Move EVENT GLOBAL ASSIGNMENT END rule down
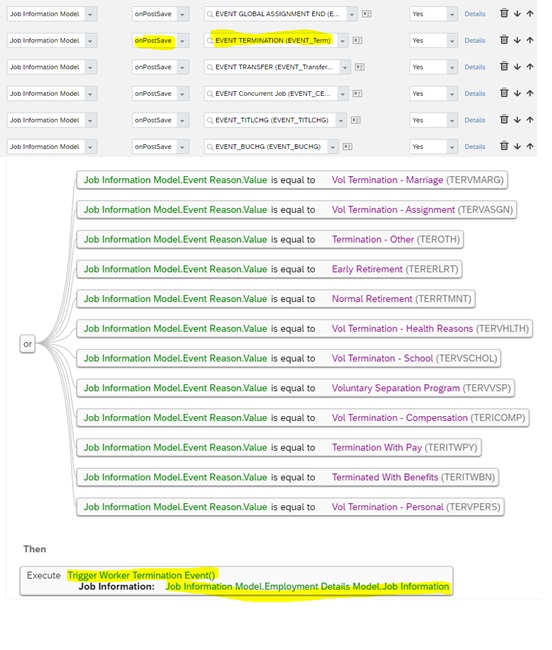Image resolution: width=552 pixels, height=650 pixels. click(517, 14)
